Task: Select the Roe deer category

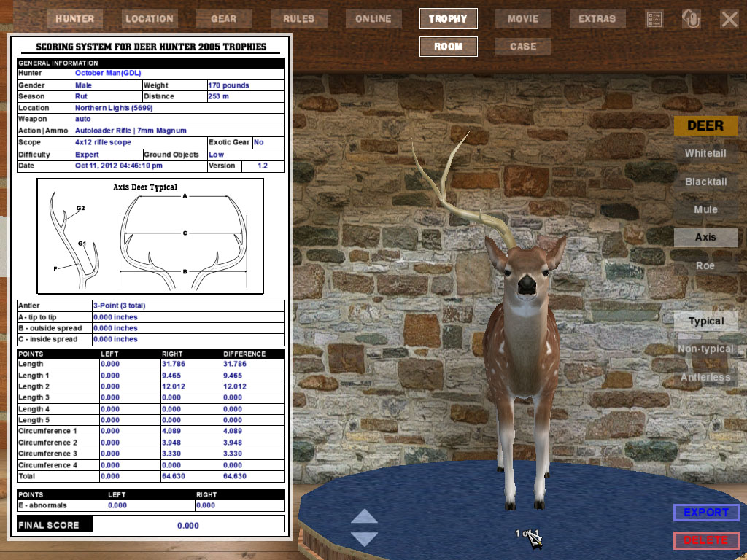Action: pos(705,265)
